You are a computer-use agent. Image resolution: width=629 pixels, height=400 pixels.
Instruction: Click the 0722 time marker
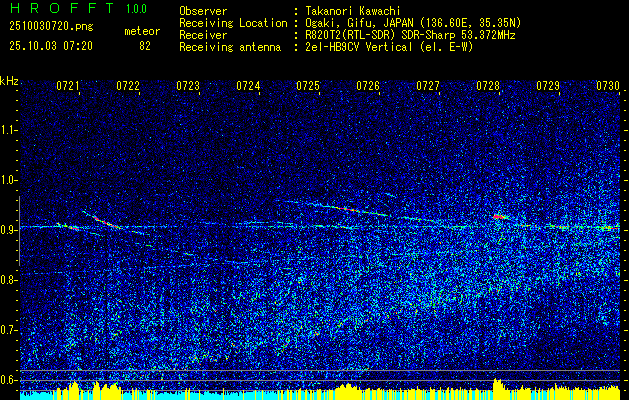click(128, 86)
